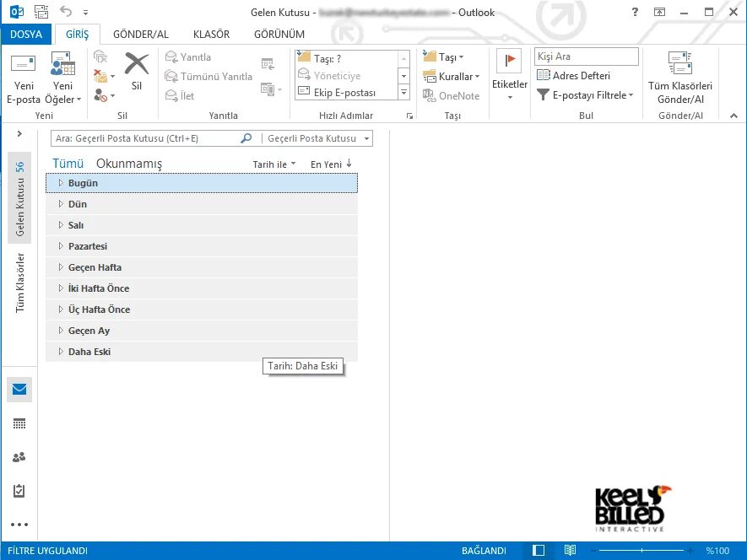This screenshot has width=747, height=560.
Task: Click the search magnifier icon
Action: 246,138
